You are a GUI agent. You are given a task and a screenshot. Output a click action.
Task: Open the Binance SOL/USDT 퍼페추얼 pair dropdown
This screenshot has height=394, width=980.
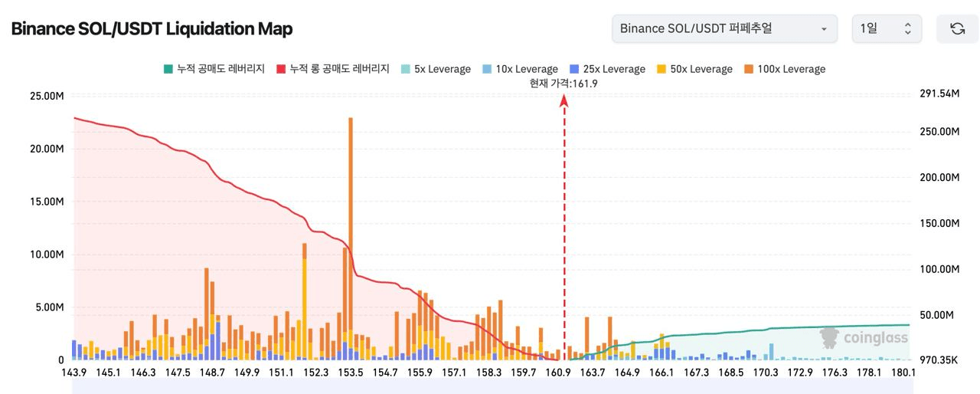click(724, 28)
